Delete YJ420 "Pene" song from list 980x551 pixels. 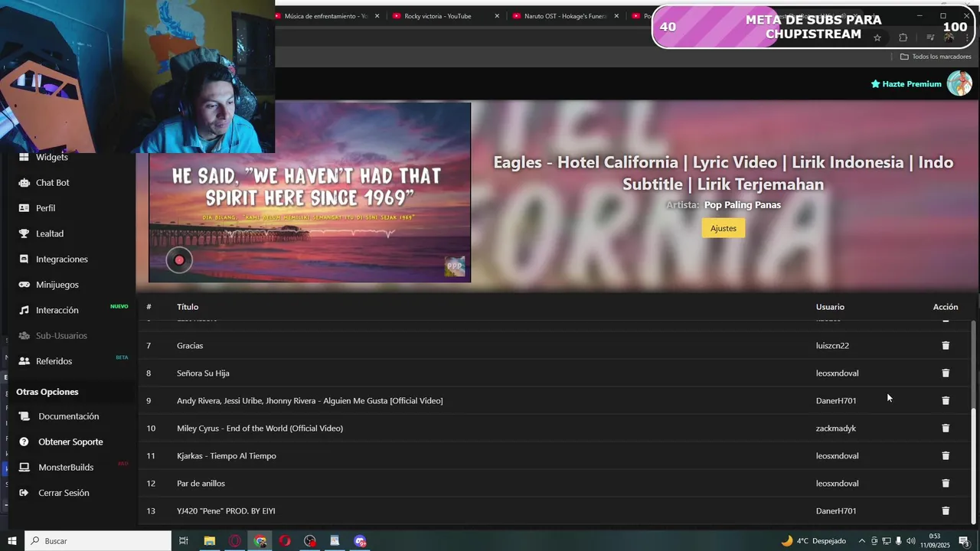(x=946, y=510)
